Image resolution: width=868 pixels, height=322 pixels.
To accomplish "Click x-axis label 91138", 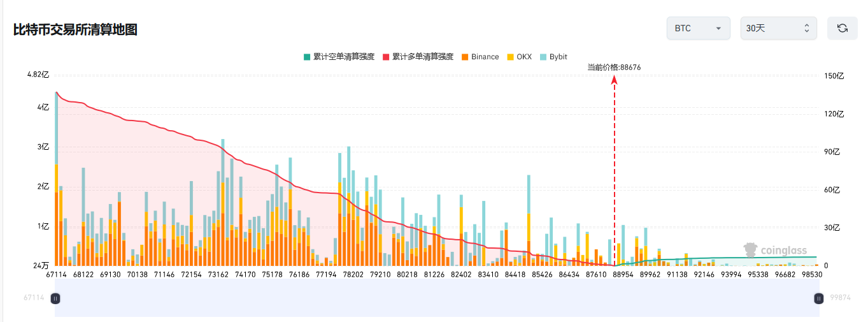I will (677, 275).
